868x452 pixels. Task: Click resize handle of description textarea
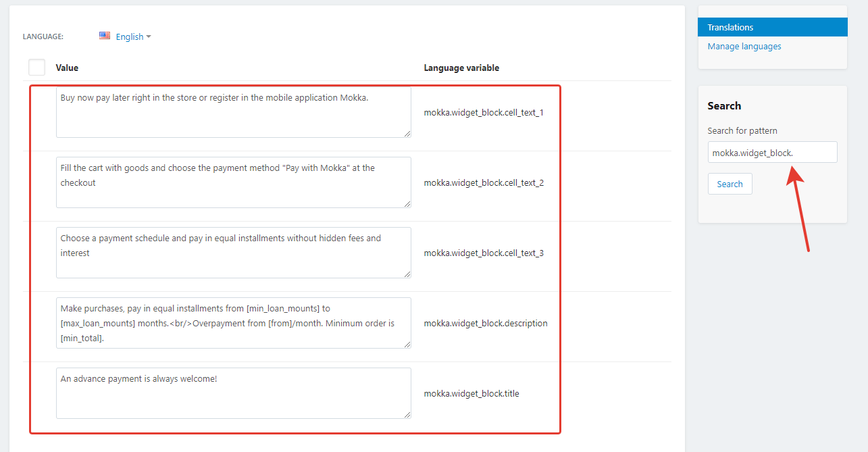coord(407,345)
